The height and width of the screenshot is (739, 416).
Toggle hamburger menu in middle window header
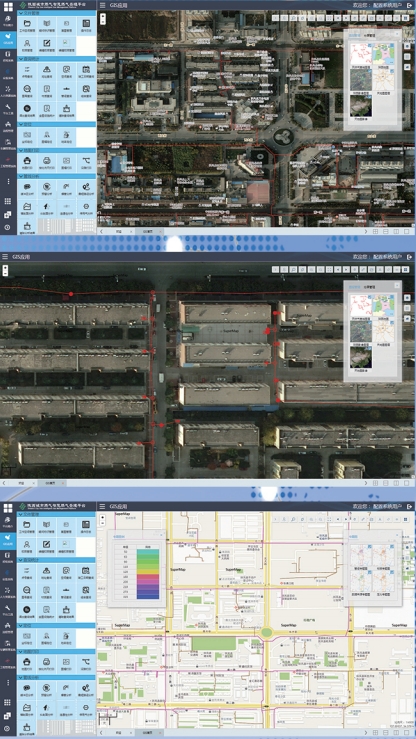pos(5,256)
